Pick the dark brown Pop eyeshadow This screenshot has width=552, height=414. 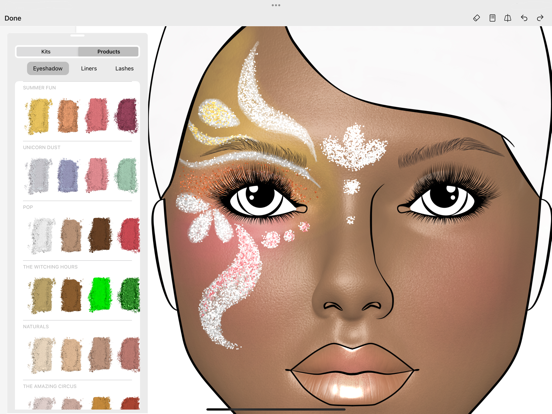point(100,235)
